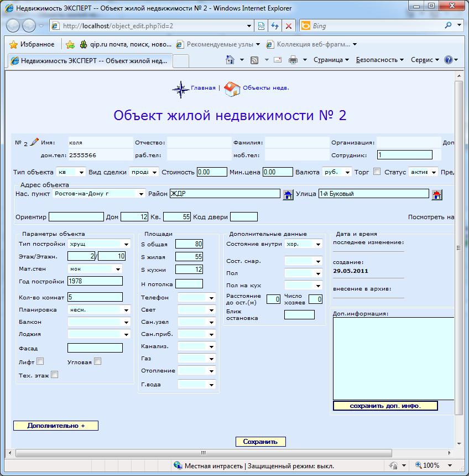Open the Вид сделки dropdown
The image size is (469, 476).
[x=144, y=172]
